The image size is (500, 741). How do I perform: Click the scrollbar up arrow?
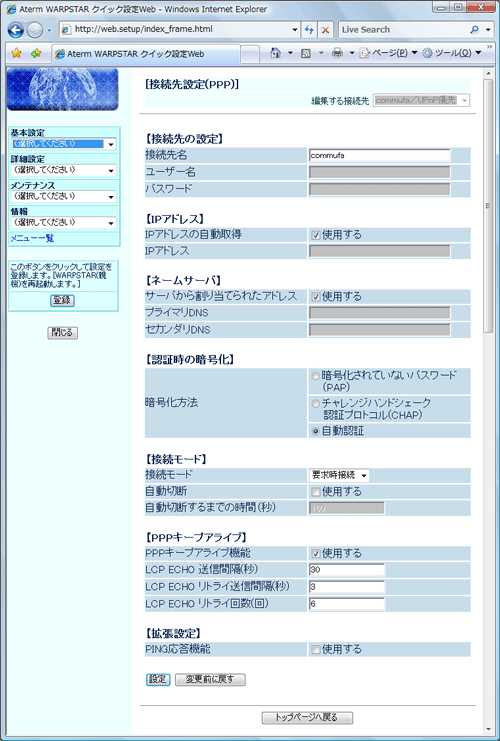tap(488, 73)
